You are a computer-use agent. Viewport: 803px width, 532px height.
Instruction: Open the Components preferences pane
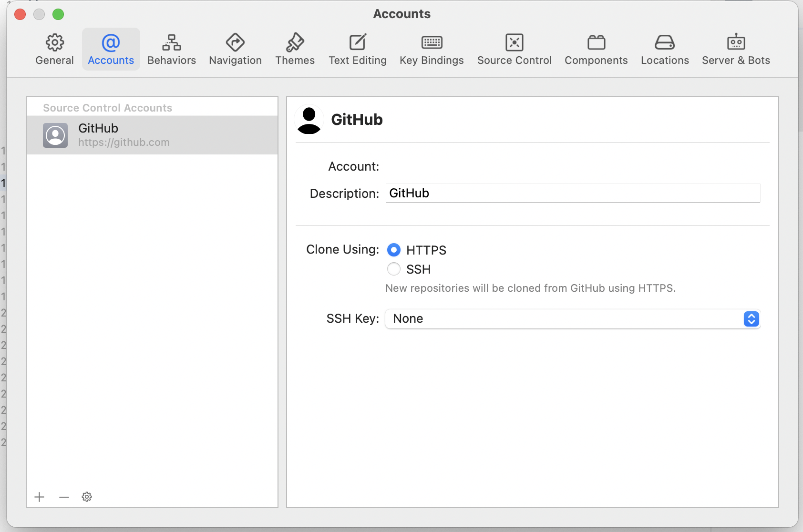[596, 49]
